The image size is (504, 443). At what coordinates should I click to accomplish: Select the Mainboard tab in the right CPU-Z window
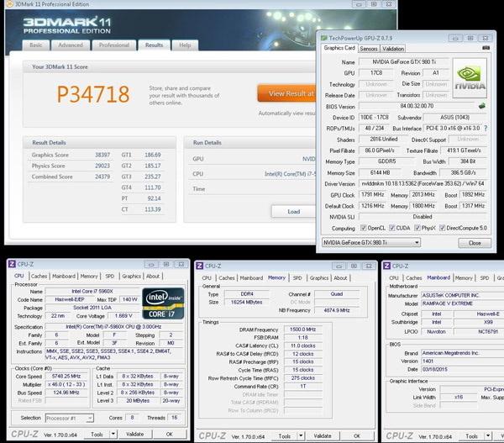(x=438, y=277)
